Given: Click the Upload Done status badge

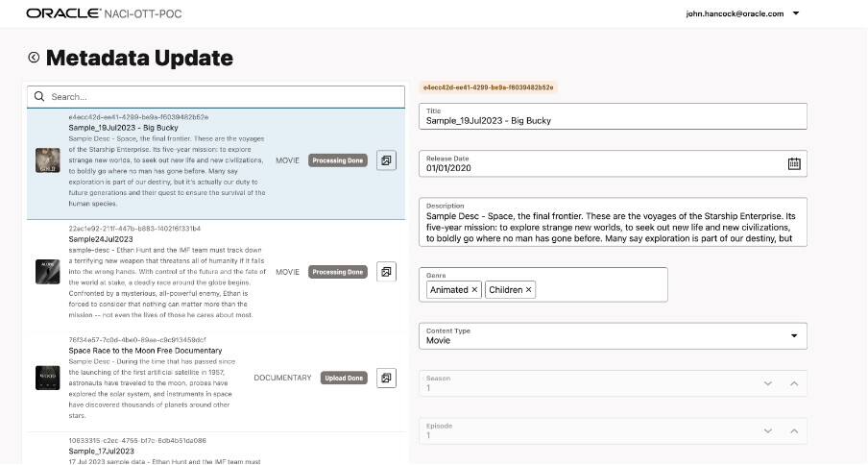Looking at the screenshot, I should tap(344, 378).
